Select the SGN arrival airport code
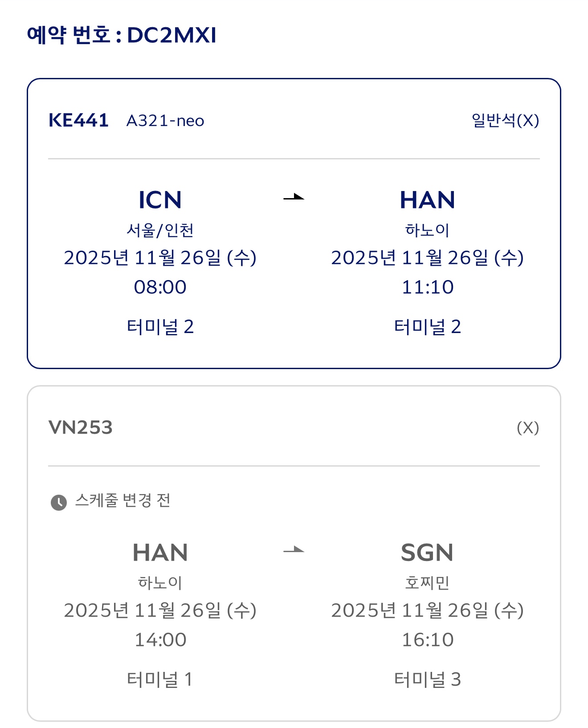Viewport: 588px width, 728px height. (x=427, y=553)
